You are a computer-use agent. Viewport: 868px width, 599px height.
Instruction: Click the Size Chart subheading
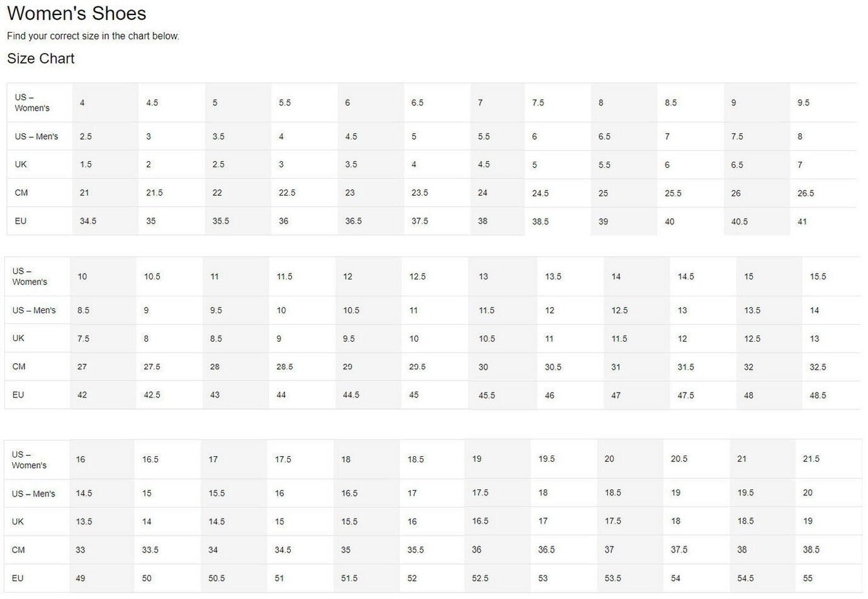41,59
